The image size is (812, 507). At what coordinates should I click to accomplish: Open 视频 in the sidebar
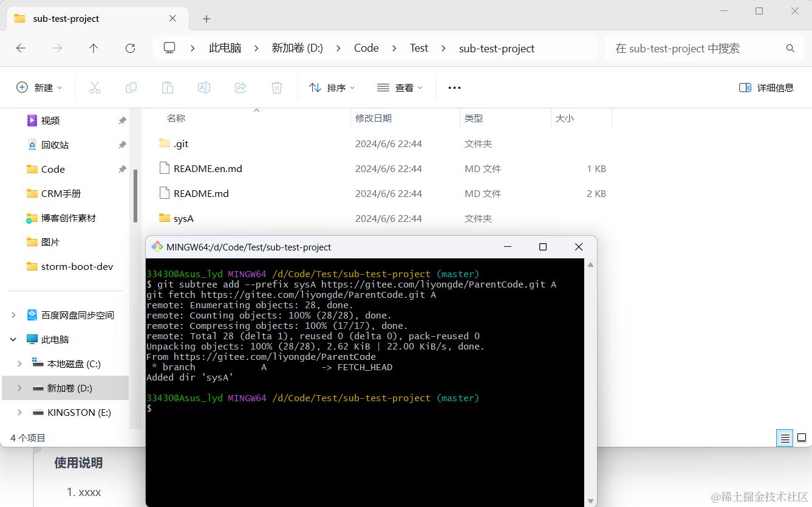[x=50, y=120]
